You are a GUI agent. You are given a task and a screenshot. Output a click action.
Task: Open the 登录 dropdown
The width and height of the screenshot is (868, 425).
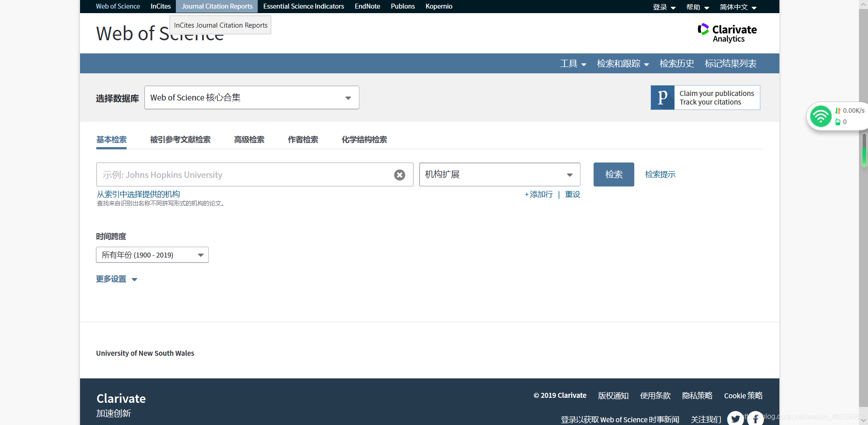click(x=664, y=7)
